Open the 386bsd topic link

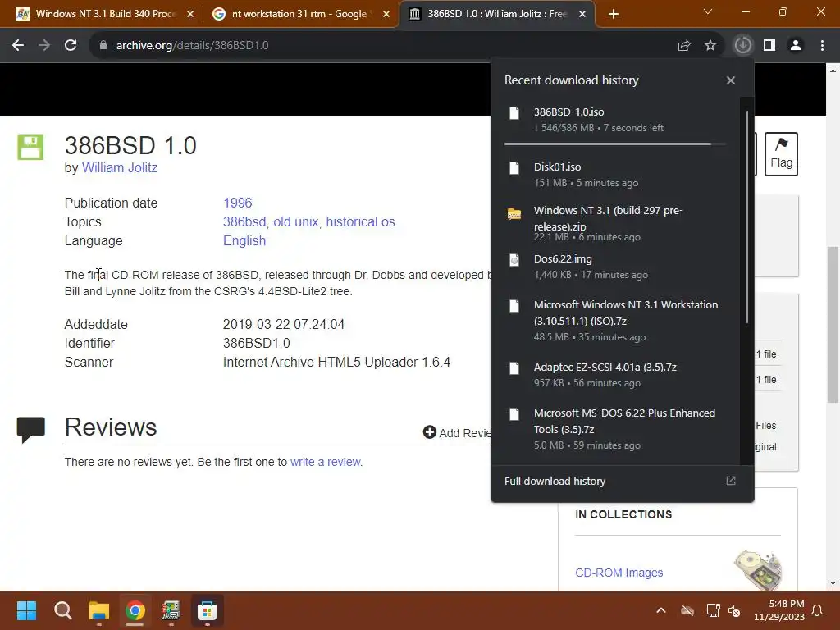[244, 221]
